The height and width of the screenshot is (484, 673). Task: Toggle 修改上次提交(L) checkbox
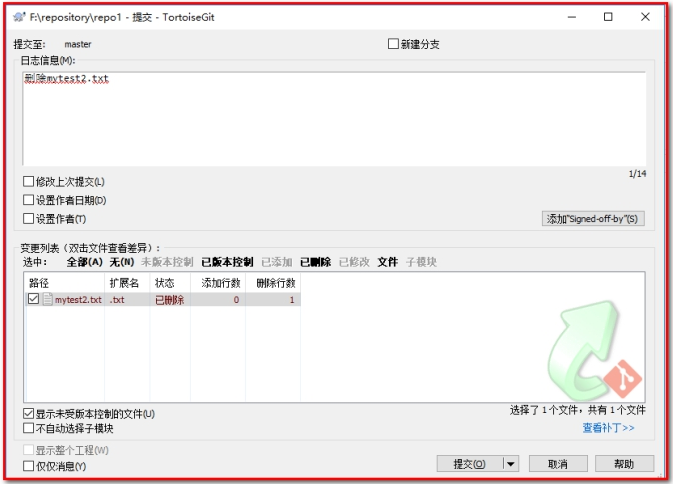(28, 182)
